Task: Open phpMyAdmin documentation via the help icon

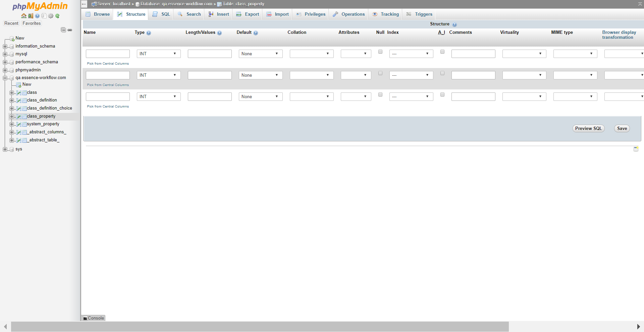Action: coord(37,16)
